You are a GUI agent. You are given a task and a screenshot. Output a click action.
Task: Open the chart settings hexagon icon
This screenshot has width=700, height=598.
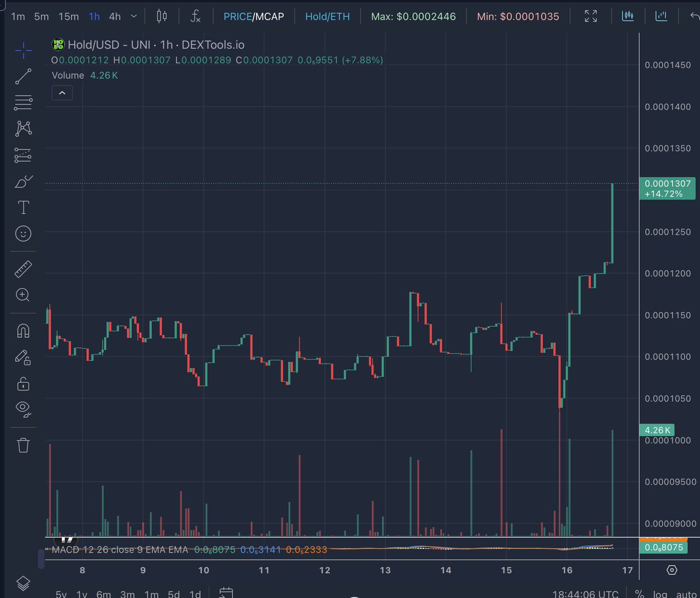671,570
